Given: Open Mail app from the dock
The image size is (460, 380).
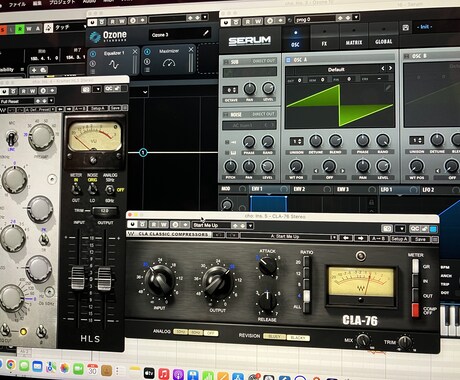Looking at the screenshot, I should click(x=37, y=367).
